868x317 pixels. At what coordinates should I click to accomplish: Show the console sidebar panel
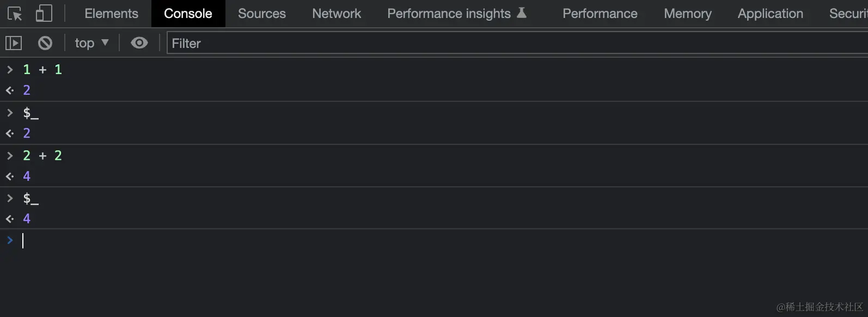coord(14,43)
